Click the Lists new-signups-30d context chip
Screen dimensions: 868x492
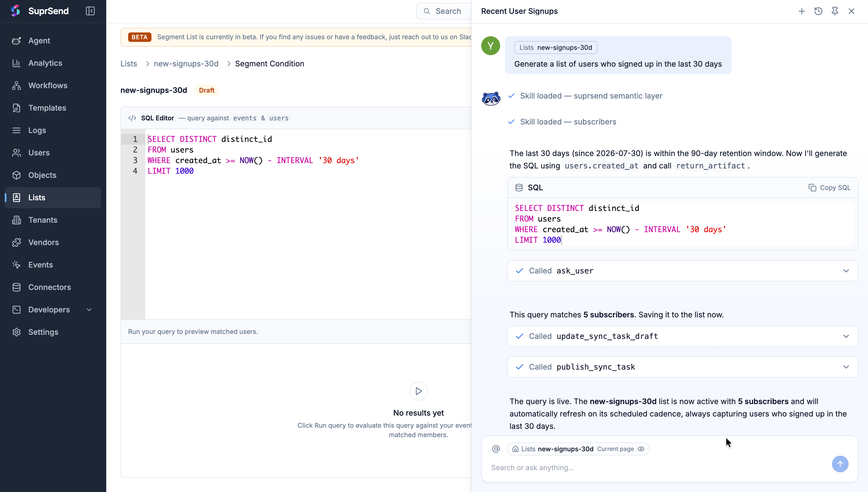pyautogui.click(x=578, y=449)
